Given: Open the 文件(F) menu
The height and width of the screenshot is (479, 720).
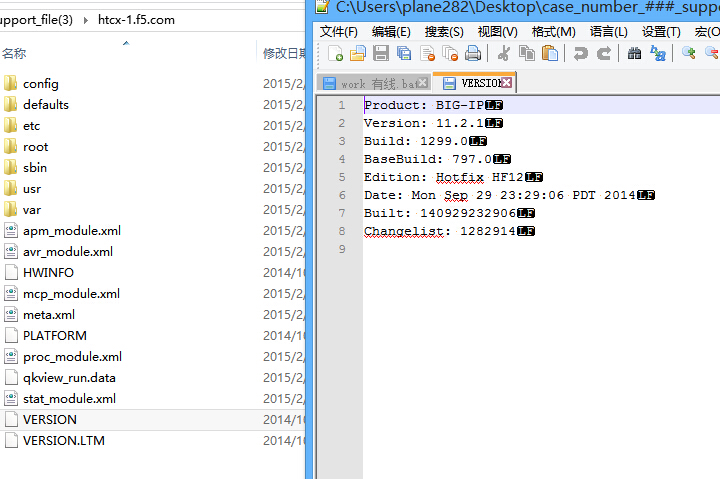Looking at the screenshot, I should click(x=338, y=32).
